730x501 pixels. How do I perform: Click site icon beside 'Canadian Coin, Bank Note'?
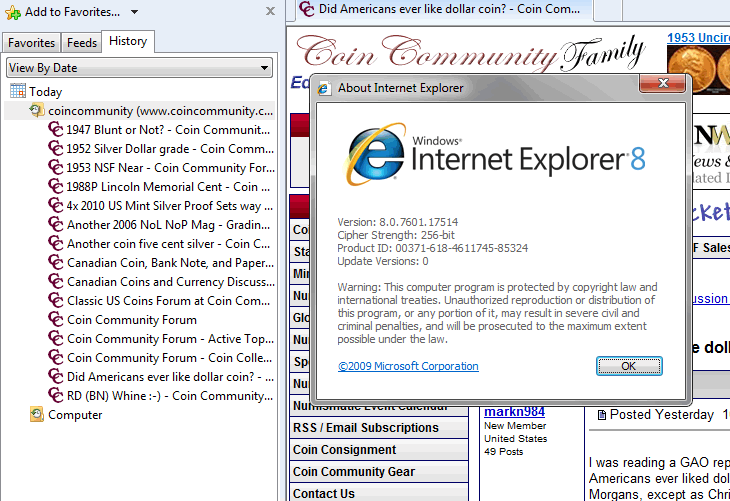click(x=55, y=262)
